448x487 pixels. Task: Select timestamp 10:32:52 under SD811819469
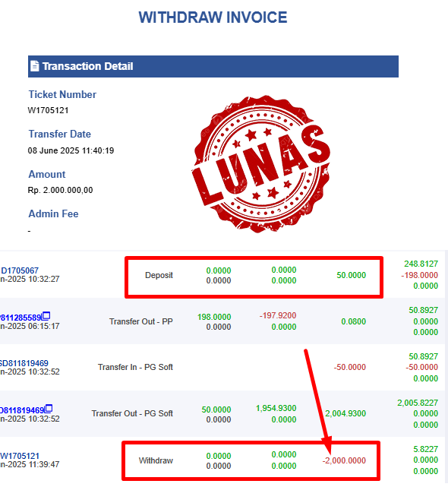pos(30,372)
